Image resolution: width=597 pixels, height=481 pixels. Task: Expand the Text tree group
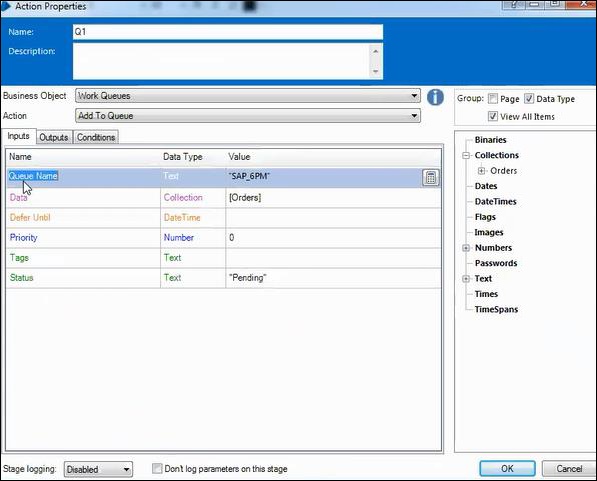(466, 279)
